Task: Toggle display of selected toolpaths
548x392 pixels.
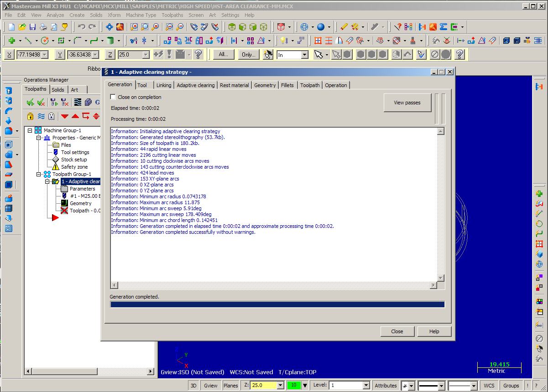Action: pos(42,117)
